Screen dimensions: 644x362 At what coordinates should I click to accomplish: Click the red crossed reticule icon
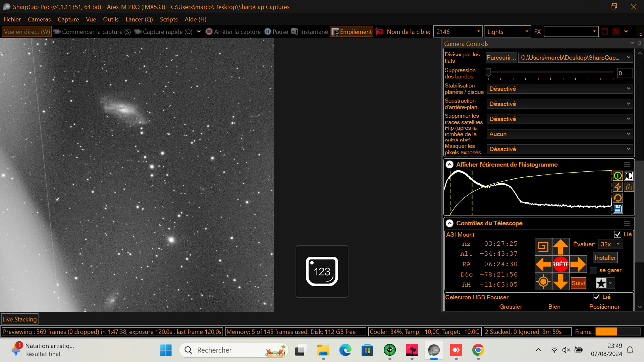point(616,32)
